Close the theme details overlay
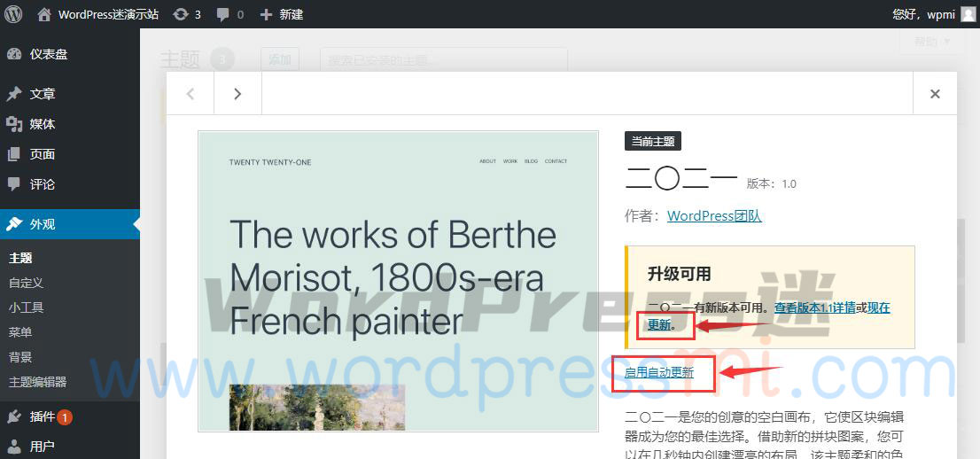 click(x=935, y=94)
